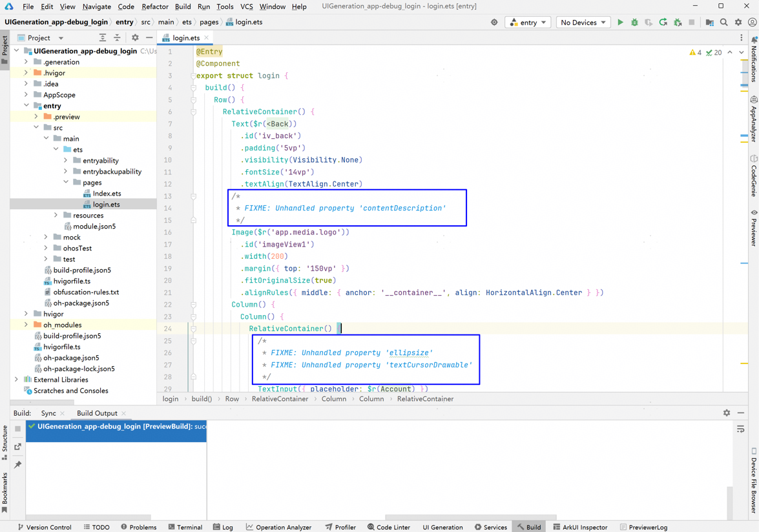Open the Refactor menu
Screen dimensions: 759x532
click(x=154, y=6)
